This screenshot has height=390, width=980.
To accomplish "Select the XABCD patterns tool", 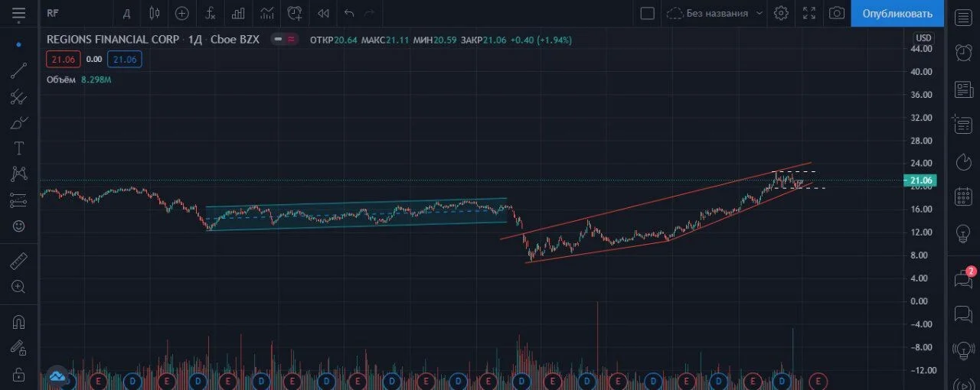I will 18,174.
